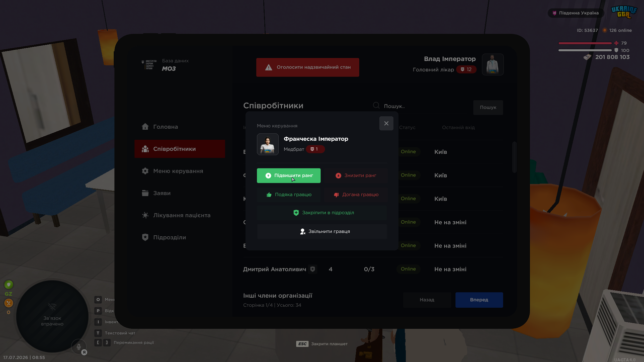Click the virus icon beside Лікування пацієнта

(145, 215)
